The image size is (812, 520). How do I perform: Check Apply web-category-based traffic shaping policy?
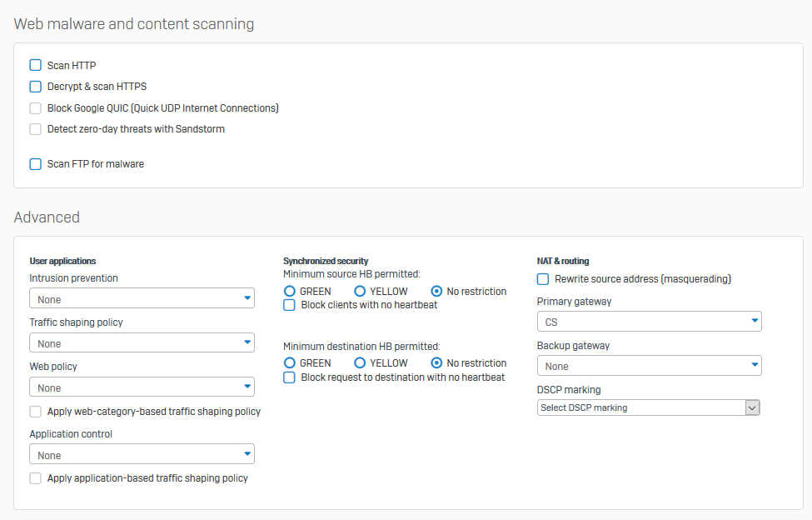pyautogui.click(x=36, y=411)
